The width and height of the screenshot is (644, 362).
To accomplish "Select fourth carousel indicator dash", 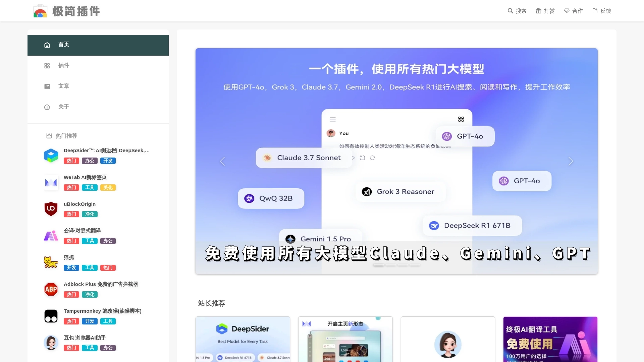I will (415, 265).
